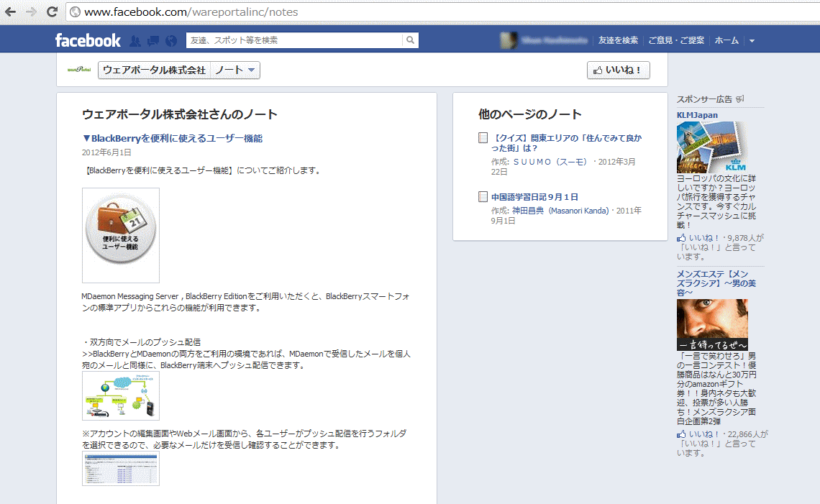Image resolution: width=820 pixels, height=504 pixels.
Task: Click いいね！ link under KLM ad
Action: (x=704, y=238)
